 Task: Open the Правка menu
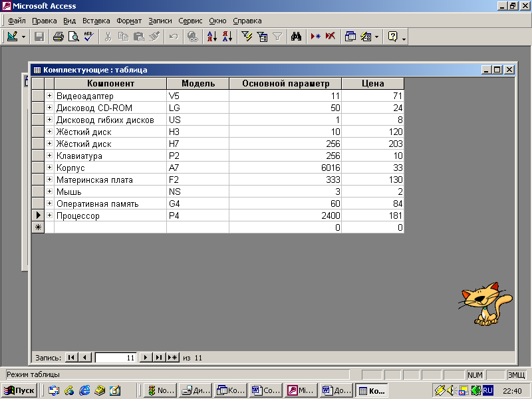45,21
